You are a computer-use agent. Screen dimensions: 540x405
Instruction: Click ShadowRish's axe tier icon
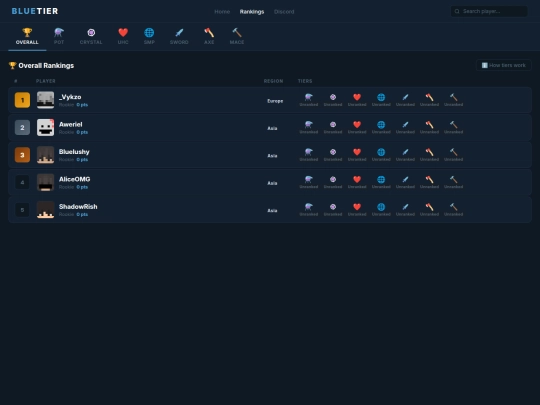pos(429,207)
